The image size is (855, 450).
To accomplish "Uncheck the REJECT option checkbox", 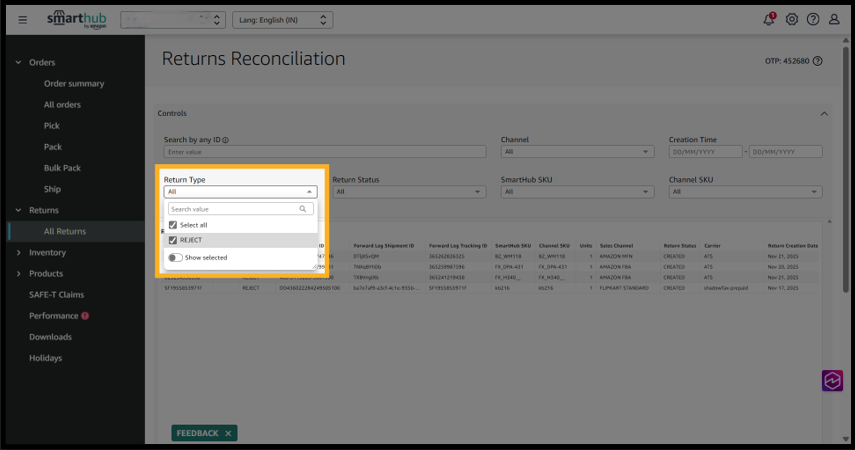I will [173, 240].
